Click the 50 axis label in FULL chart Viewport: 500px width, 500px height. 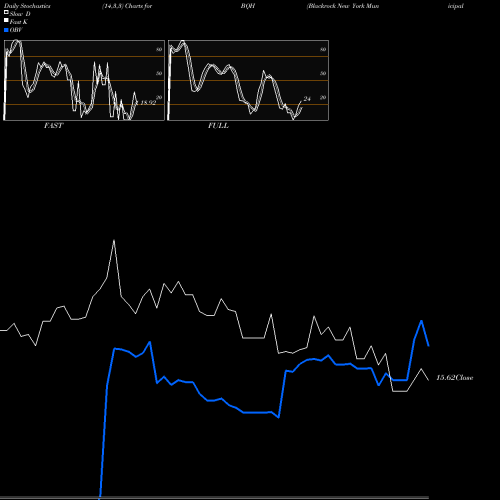point(323,73)
